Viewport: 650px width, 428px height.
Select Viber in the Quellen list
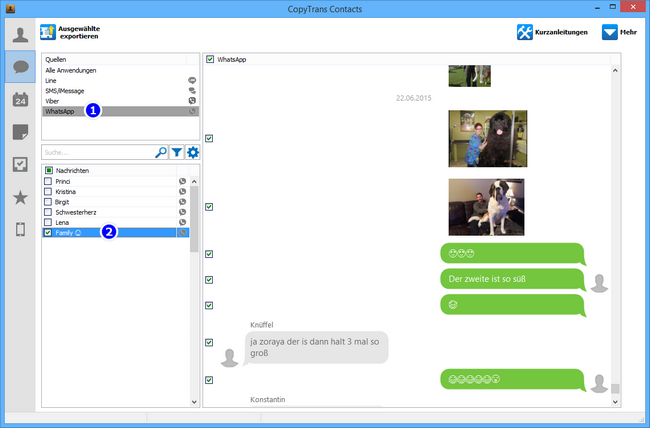51,101
